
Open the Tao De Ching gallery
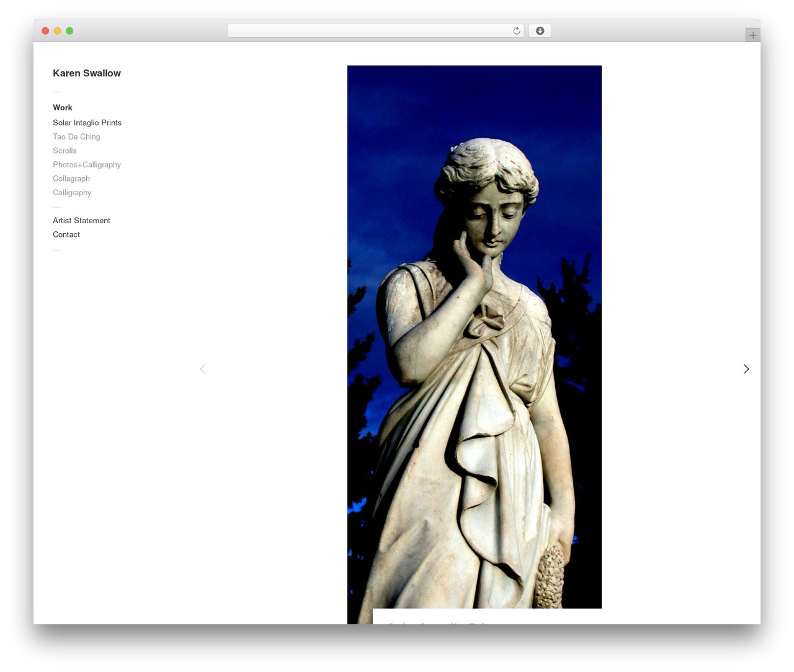(x=76, y=136)
